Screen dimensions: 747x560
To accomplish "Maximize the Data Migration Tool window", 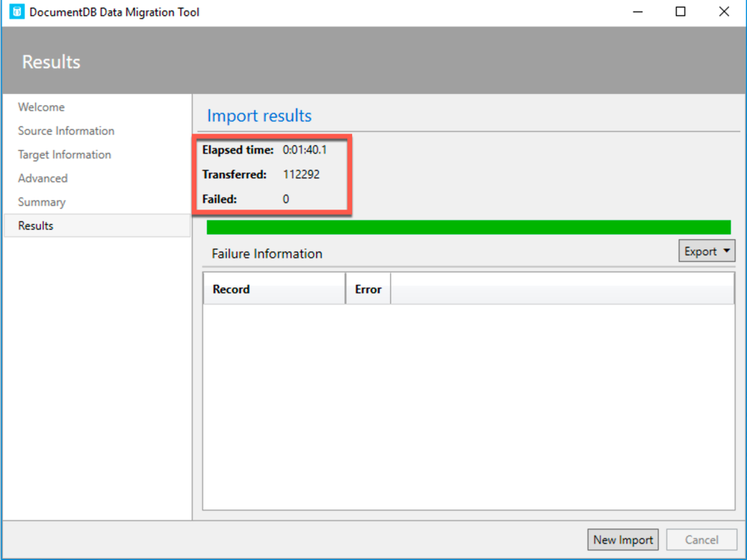I will [681, 12].
